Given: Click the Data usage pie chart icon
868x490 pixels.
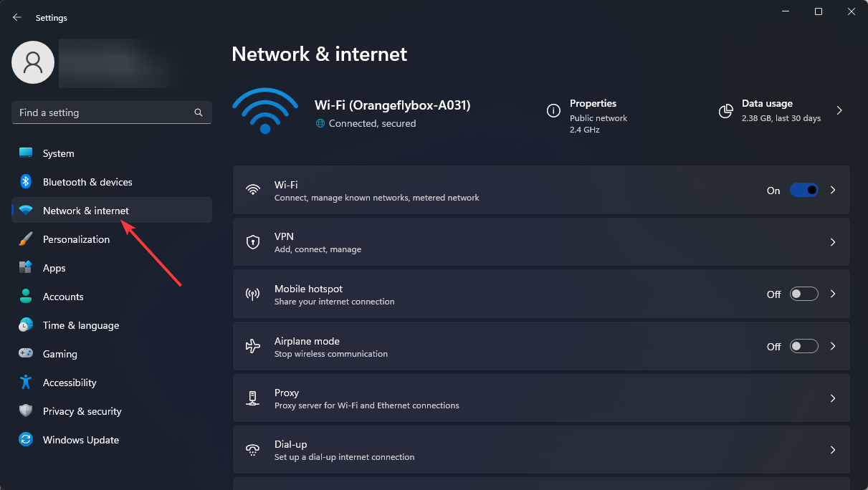Looking at the screenshot, I should 726,110.
